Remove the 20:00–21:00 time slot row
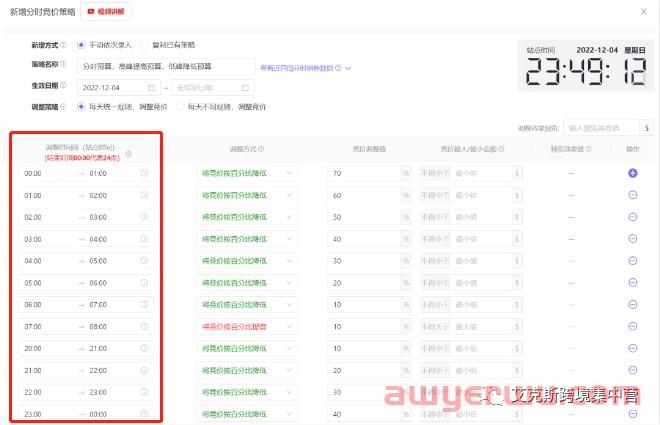The image size is (660, 425). [632, 348]
